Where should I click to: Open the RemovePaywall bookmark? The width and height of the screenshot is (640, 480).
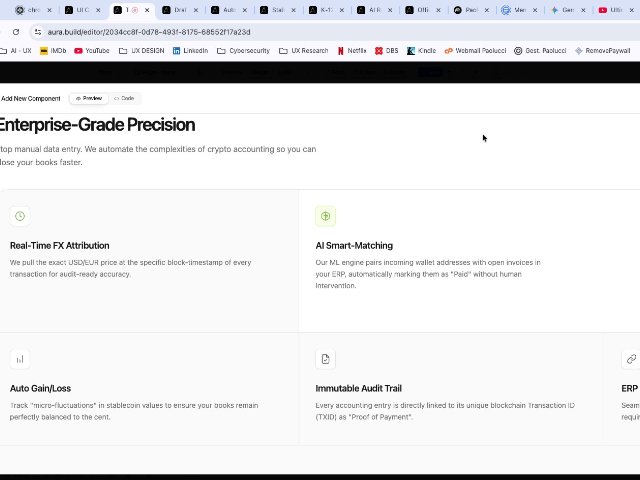coord(603,50)
